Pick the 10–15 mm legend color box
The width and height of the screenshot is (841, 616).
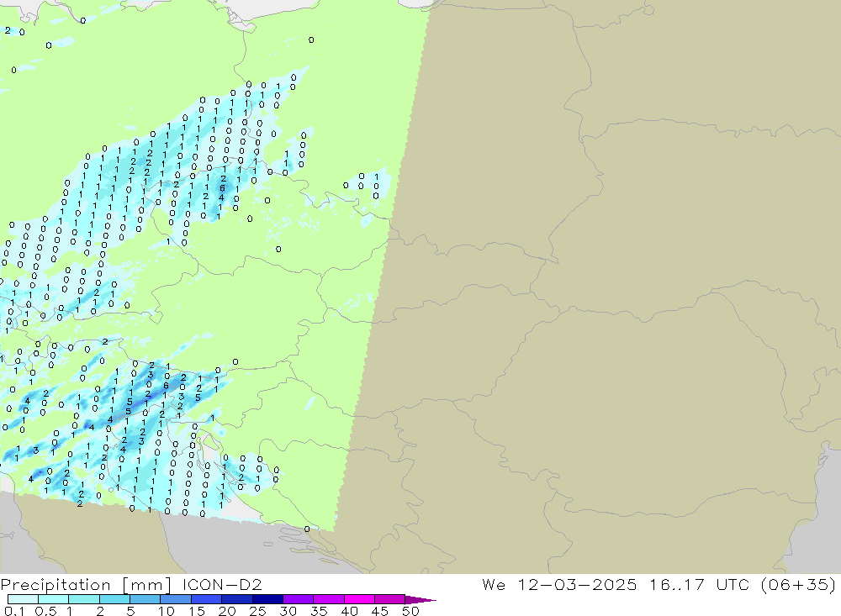pyautogui.click(x=176, y=599)
